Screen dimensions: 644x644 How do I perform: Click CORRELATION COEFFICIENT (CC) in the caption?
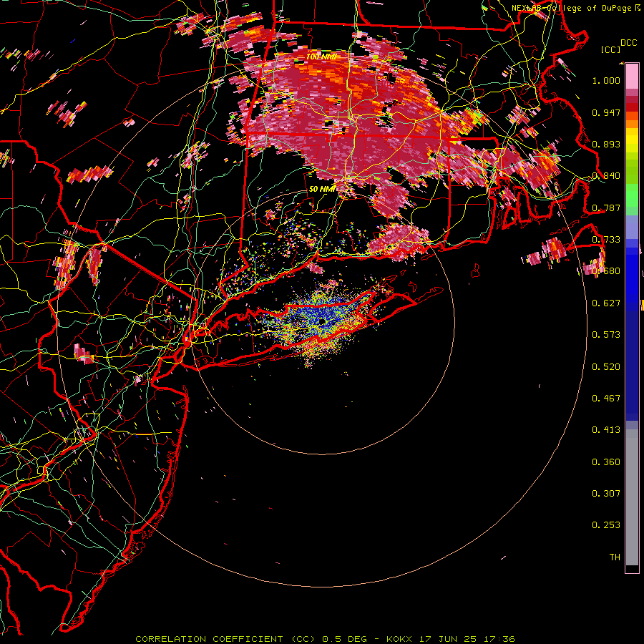coord(225,639)
